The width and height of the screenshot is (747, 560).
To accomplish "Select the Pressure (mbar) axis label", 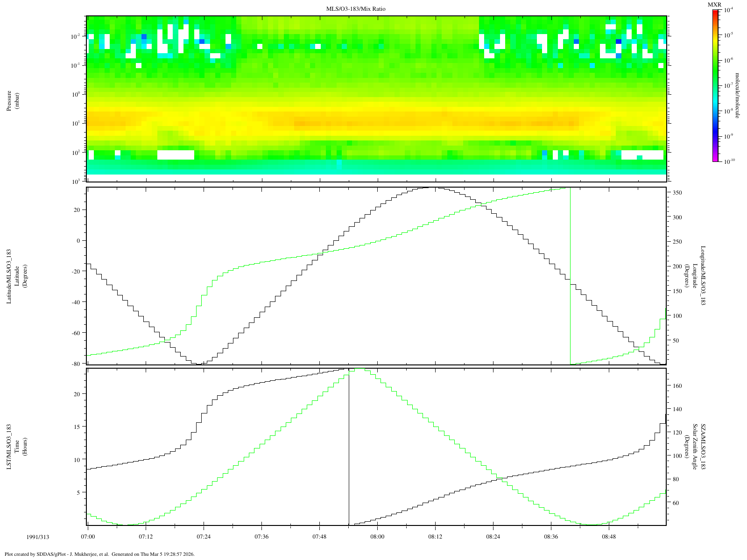I will 13,100.
